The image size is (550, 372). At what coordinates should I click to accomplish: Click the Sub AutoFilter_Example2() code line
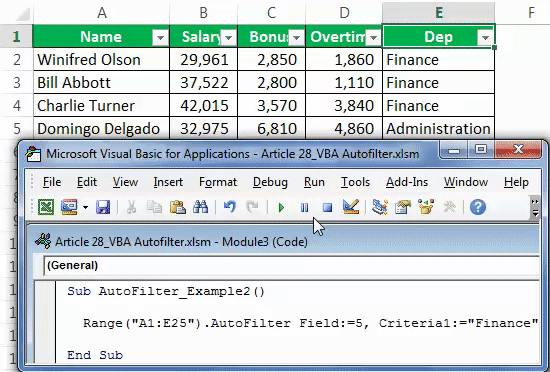(166, 291)
